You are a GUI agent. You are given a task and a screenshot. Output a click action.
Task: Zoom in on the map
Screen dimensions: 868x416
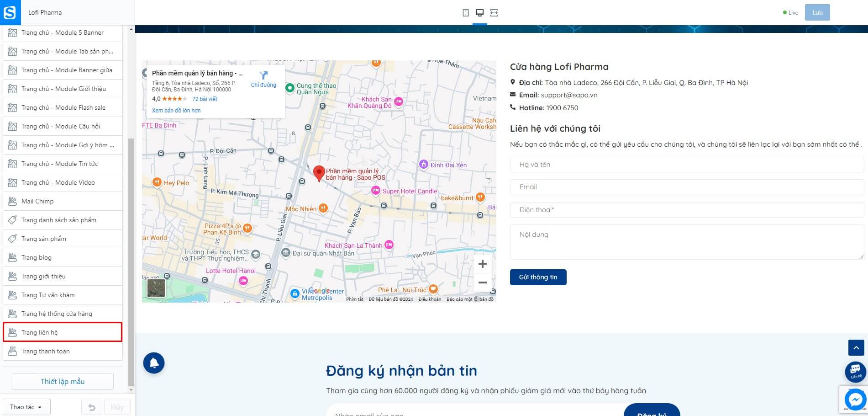482,264
